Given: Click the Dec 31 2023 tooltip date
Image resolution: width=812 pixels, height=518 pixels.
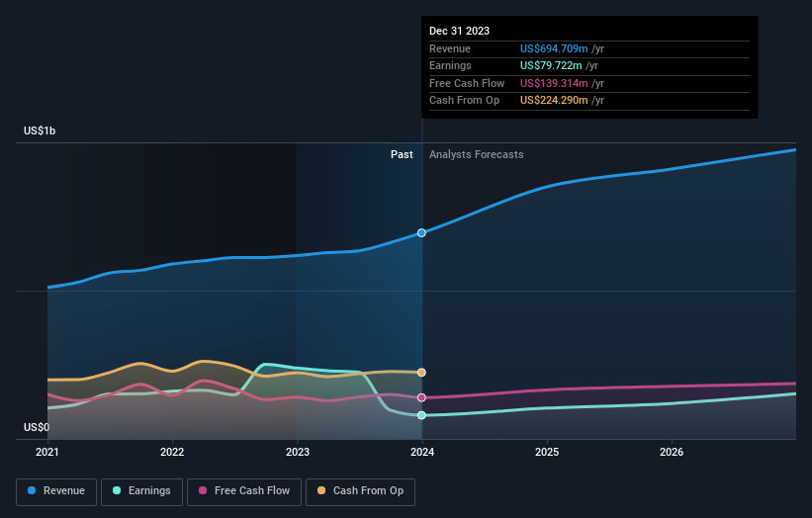Looking at the screenshot, I should pos(459,31).
